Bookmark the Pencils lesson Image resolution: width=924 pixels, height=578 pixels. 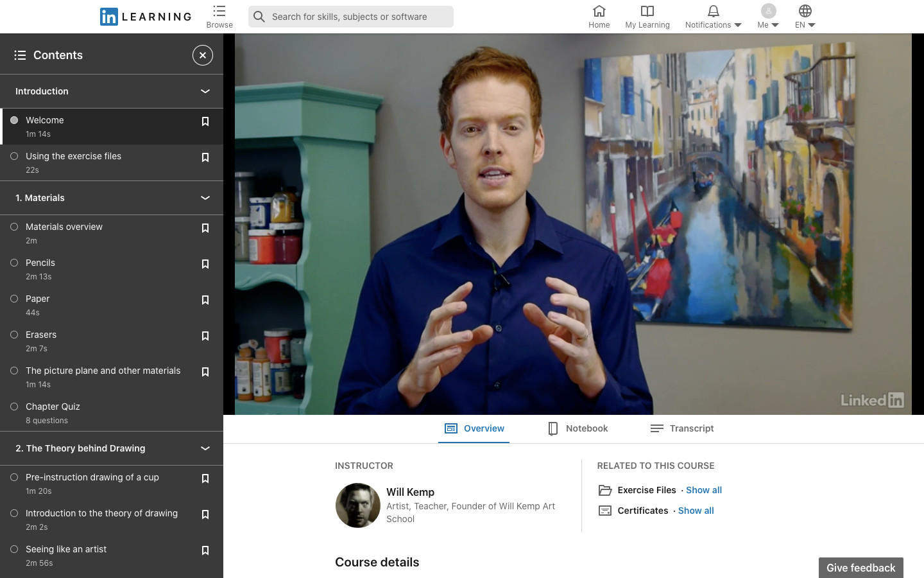[205, 264]
